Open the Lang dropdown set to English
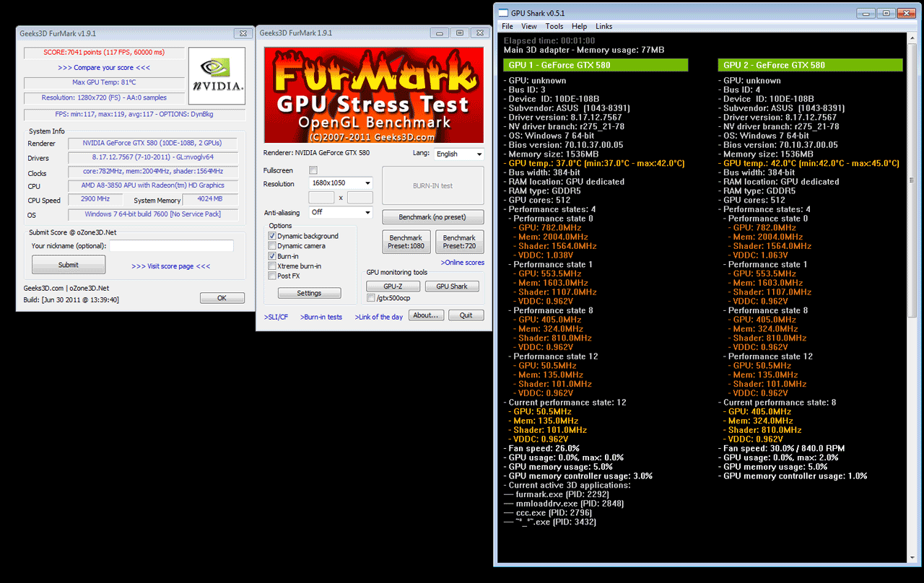The height and width of the screenshot is (583, 924). (459, 154)
